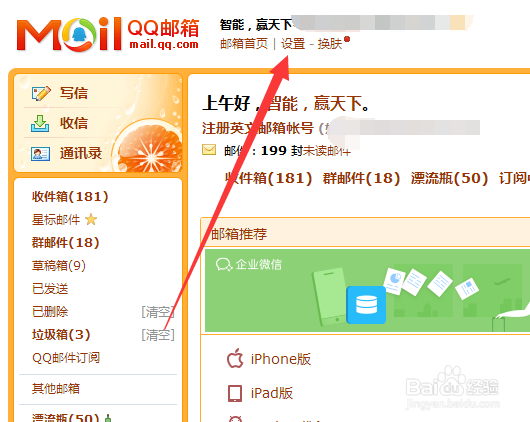Viewport: 530px width, 422px height.
Task: Open 群邮件(18) link in main summary
Action: pyautogui.click(x=361, y=178)
